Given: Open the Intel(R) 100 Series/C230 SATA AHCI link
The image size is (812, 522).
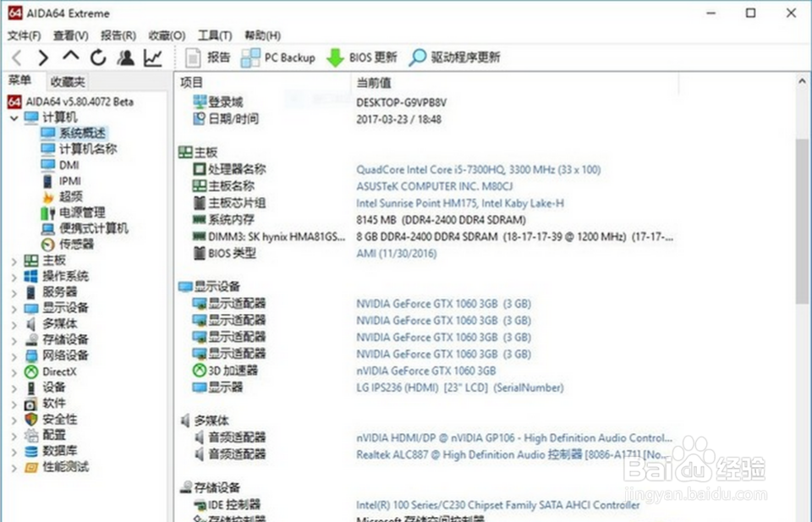Looking at the screenshot, I should 497,505.
